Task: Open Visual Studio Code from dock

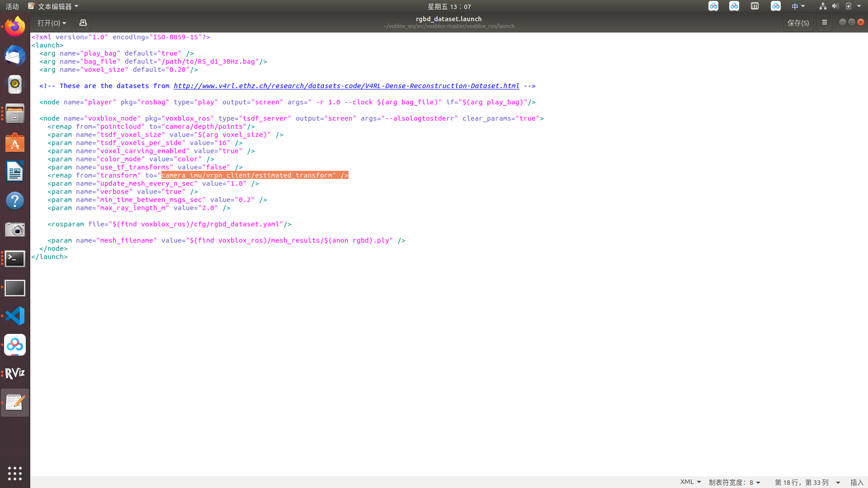Action: coord(15,316)
